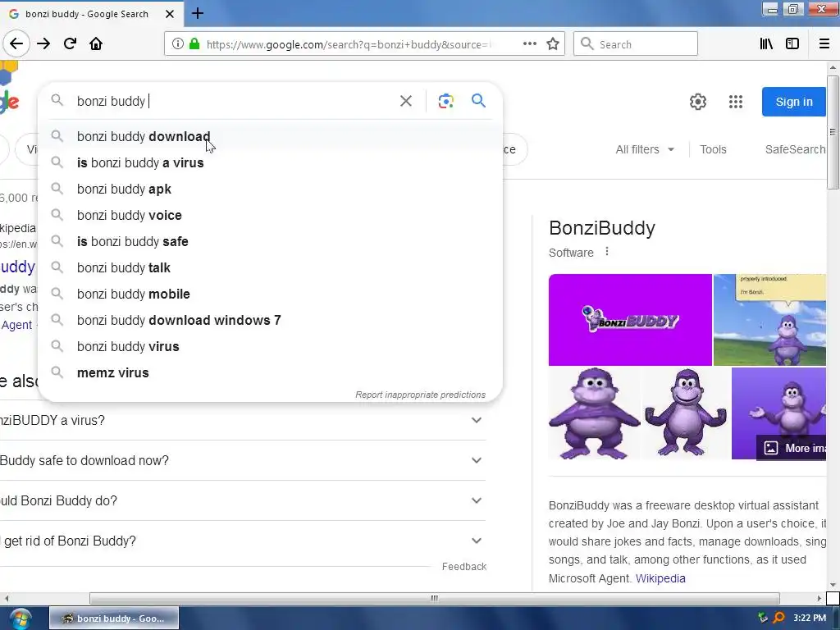Image resolution: width=840 pixels, height=630 pixels.
Task: Click the URL address bar
Action: [x=348, y=44]
